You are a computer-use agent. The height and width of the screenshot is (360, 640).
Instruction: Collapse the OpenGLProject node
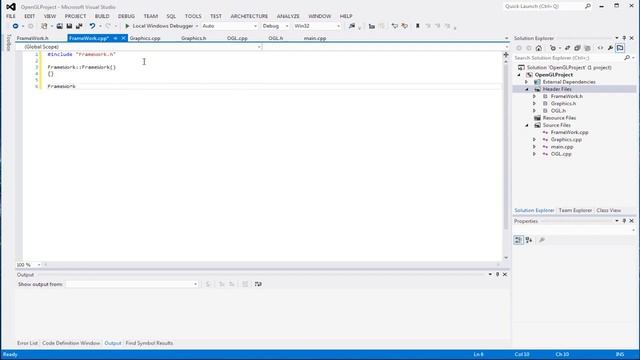point(519,75)
